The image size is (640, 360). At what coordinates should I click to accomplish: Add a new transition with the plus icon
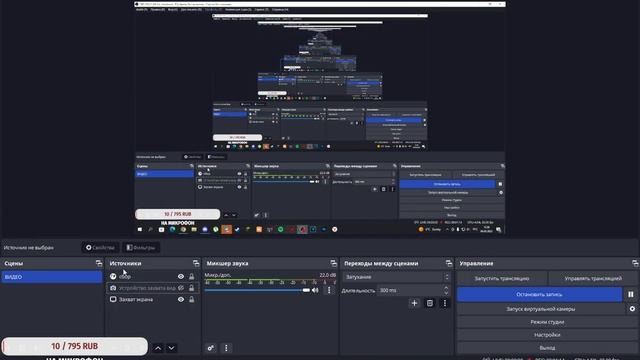(x=414, y=303)
